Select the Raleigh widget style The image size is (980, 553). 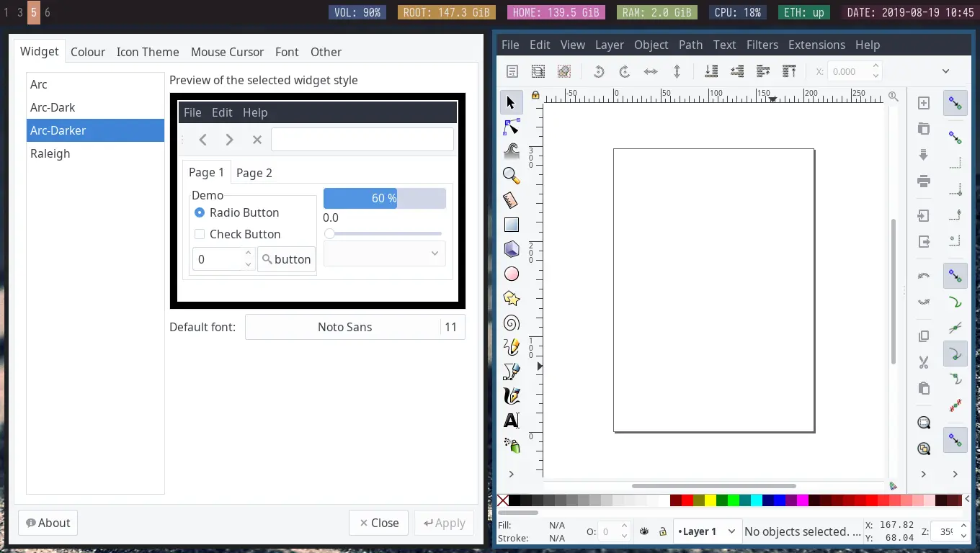coord(95,153)
